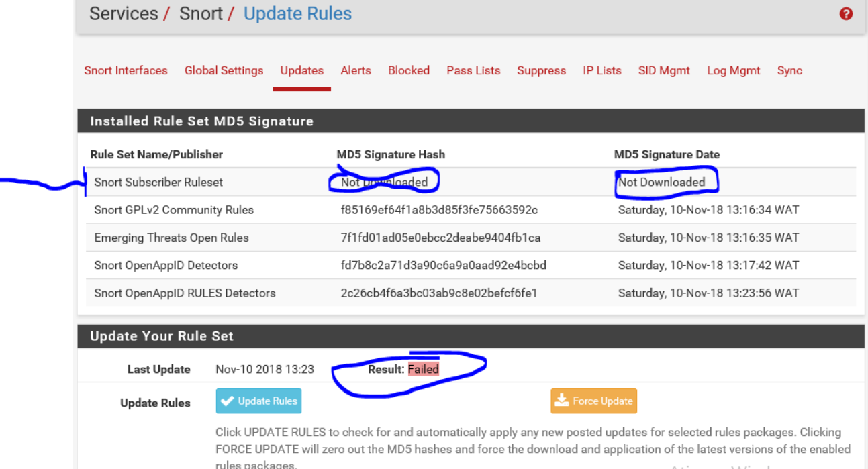This screenshot has width=868, height=469.
Task: Click the MD5 Signature Date column header
Action: (x=667, y=154)
